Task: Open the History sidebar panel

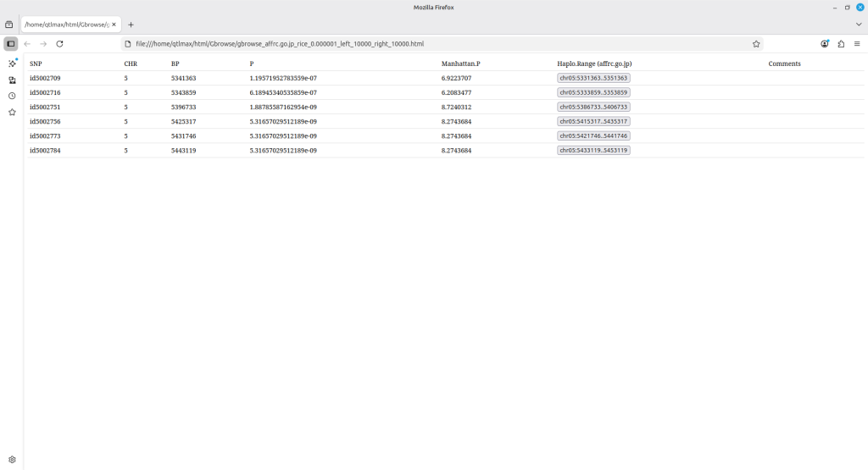Action: 12,96
